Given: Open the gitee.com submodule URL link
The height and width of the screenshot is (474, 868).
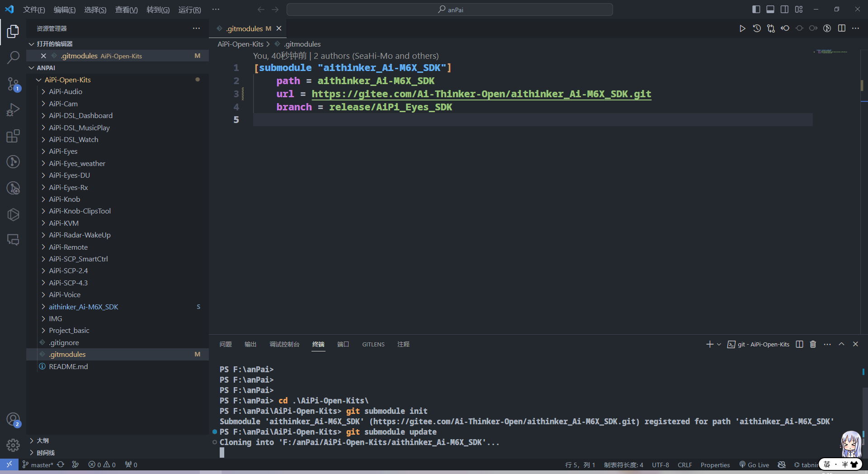Looking at the screenshot, I should coord(481,94).
